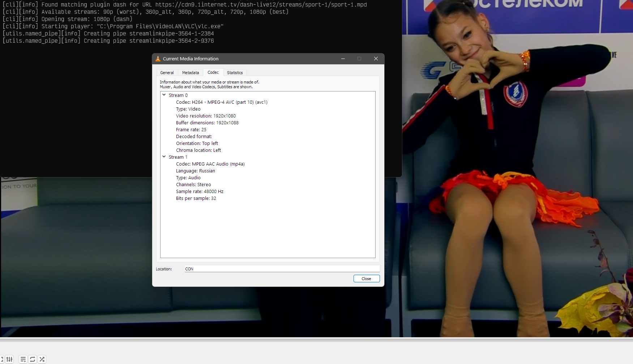
Task: Collapse the Stream 1 tree node
Action: pyautogui.click(x=164, y=157)
